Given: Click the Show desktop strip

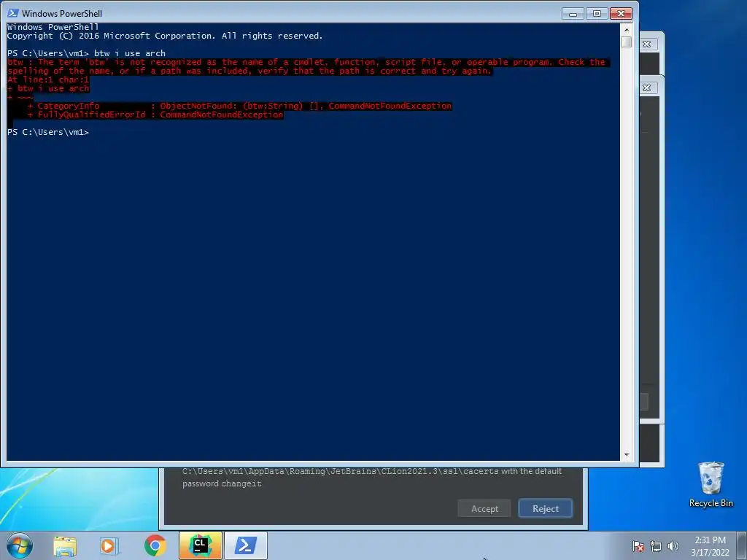Looking at the screenshot, I should (x=742, y=545).
